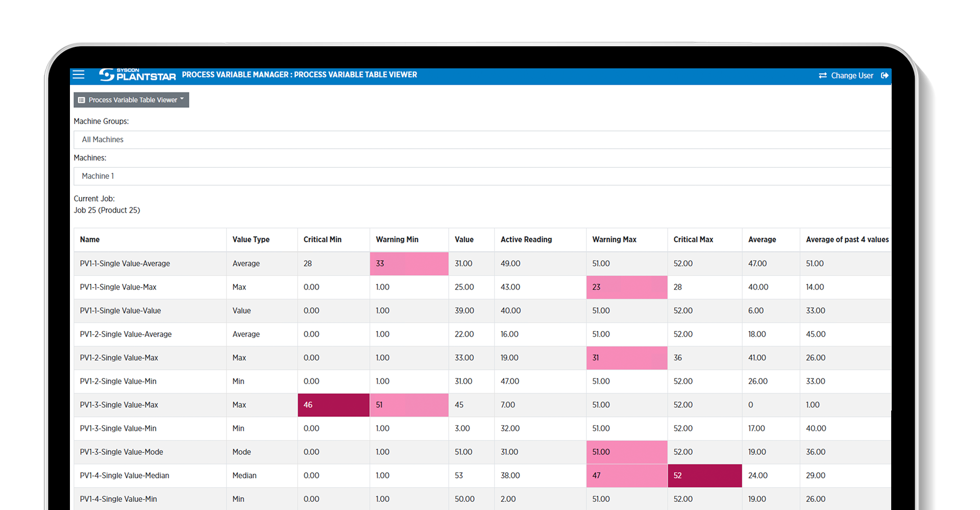Image resolution: width=980 pixels, height=510 pixels.
Task: Open the Machine Groups All Machines selector
Action: tap(482, 140)
